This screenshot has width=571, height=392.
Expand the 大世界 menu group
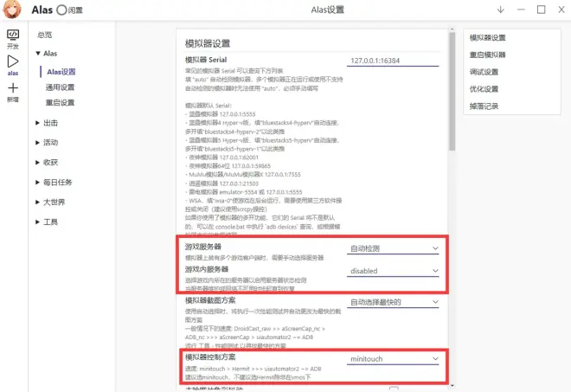click(x=50, y=202)
